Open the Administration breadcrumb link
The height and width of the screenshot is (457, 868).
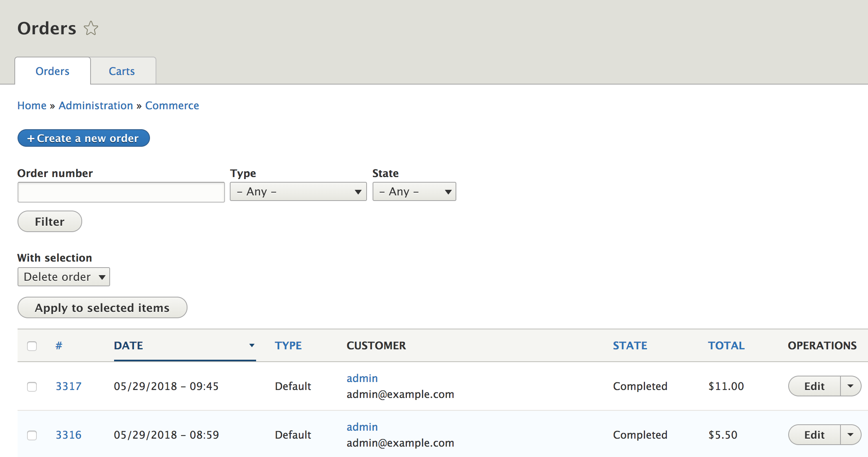coord(96,105)
